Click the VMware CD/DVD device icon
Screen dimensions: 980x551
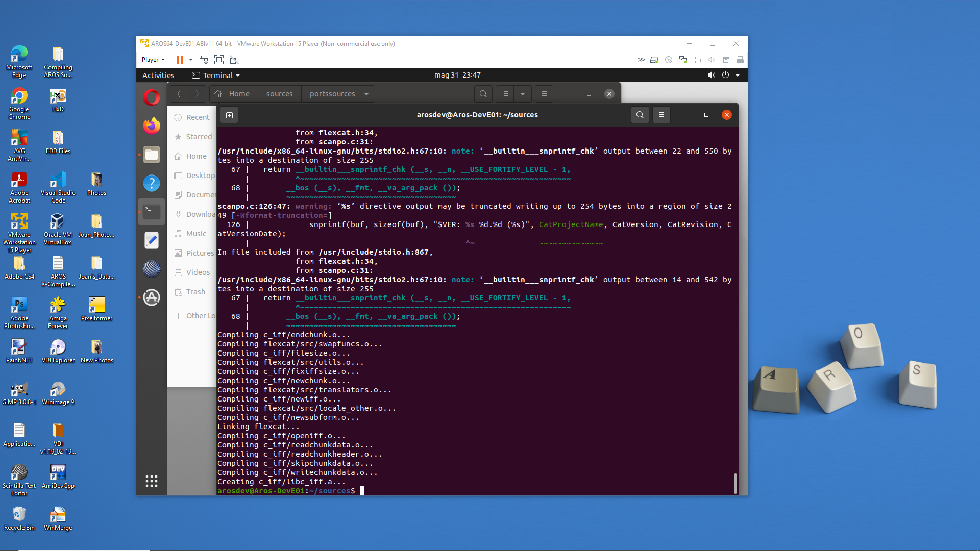tap(669, 60)
